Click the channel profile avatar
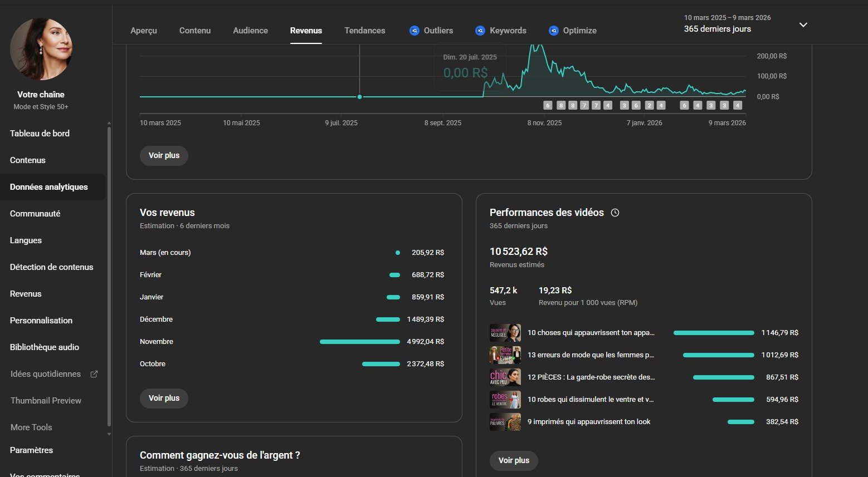The height and width of the screenshot is (477, 868). 41,49
